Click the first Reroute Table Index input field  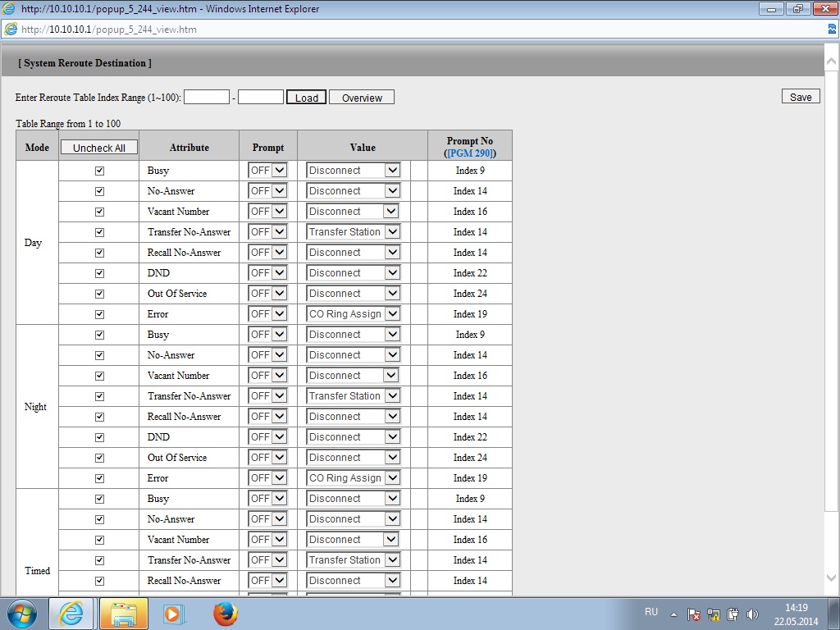[207, 97]
